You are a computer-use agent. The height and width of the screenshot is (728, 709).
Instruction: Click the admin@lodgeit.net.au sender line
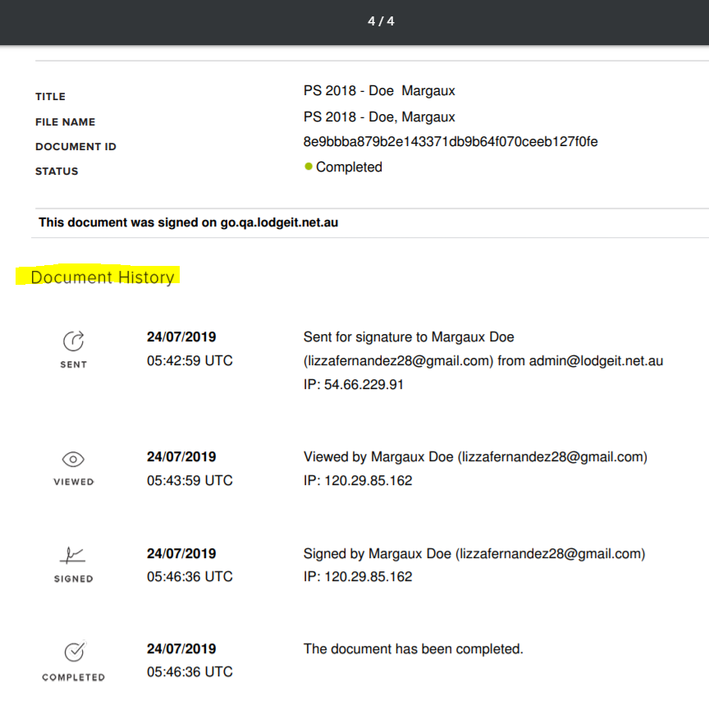483,361
